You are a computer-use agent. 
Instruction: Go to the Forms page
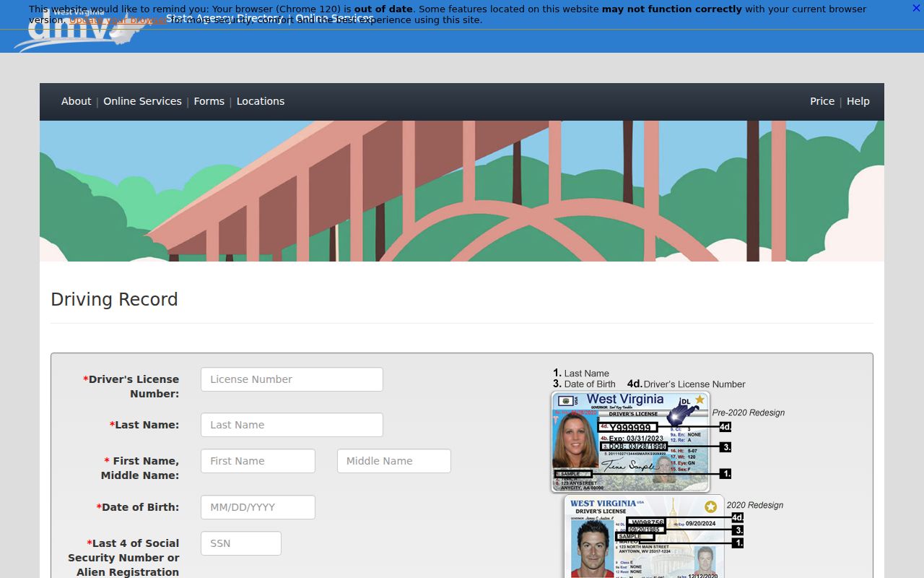pos(209,101)
